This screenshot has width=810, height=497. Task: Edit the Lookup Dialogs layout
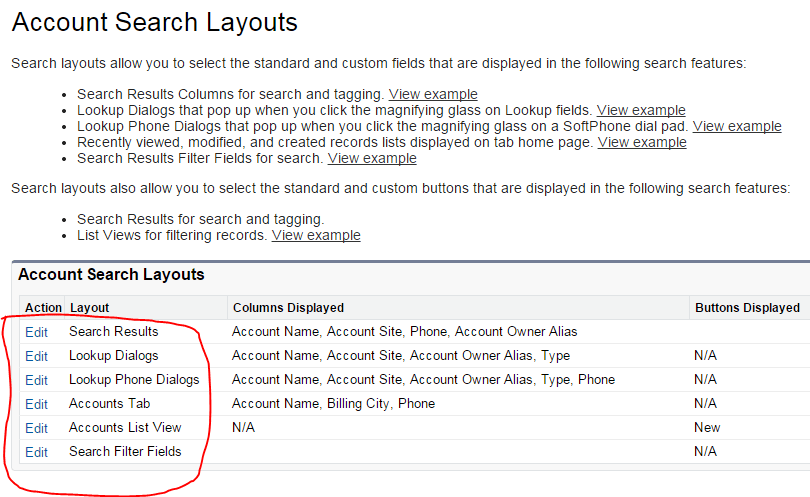point(36,356)
